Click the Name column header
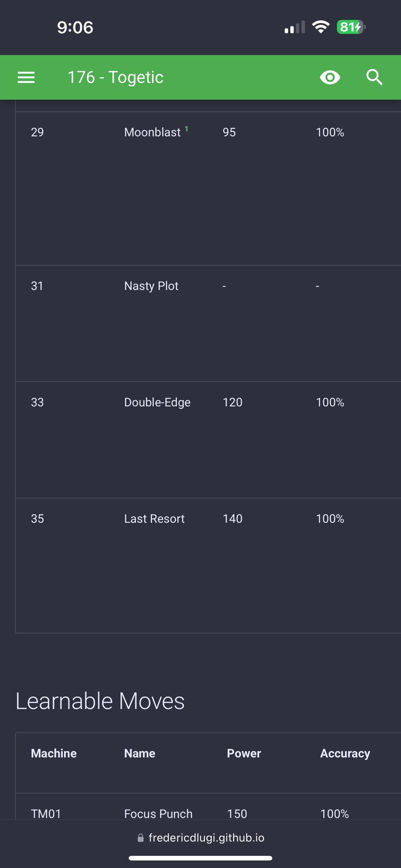The image size is (401, 868). click(x=140, y=753)
